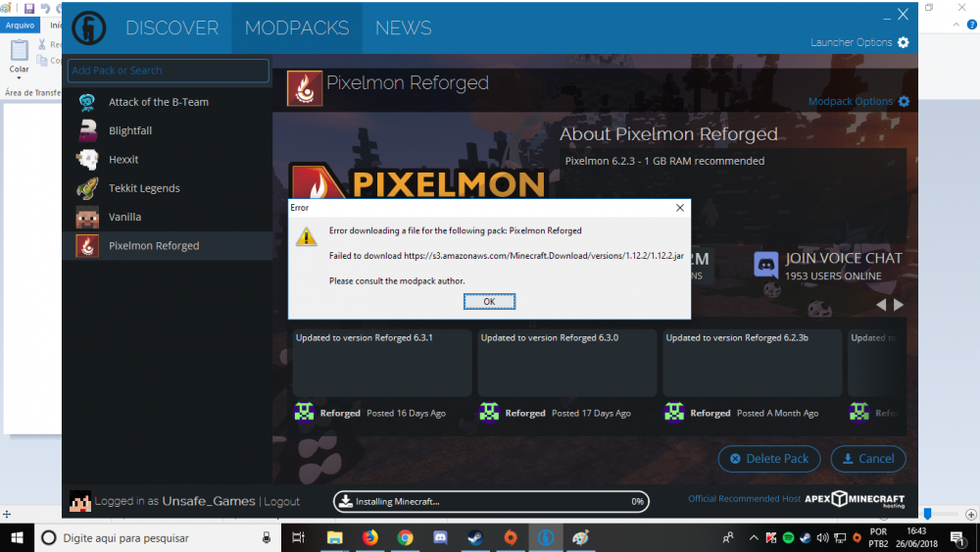Image resolution: width=980 pixels, height=552 pixels.
Task: Click the taskbar search box
Action: click(x=157, y=537)
